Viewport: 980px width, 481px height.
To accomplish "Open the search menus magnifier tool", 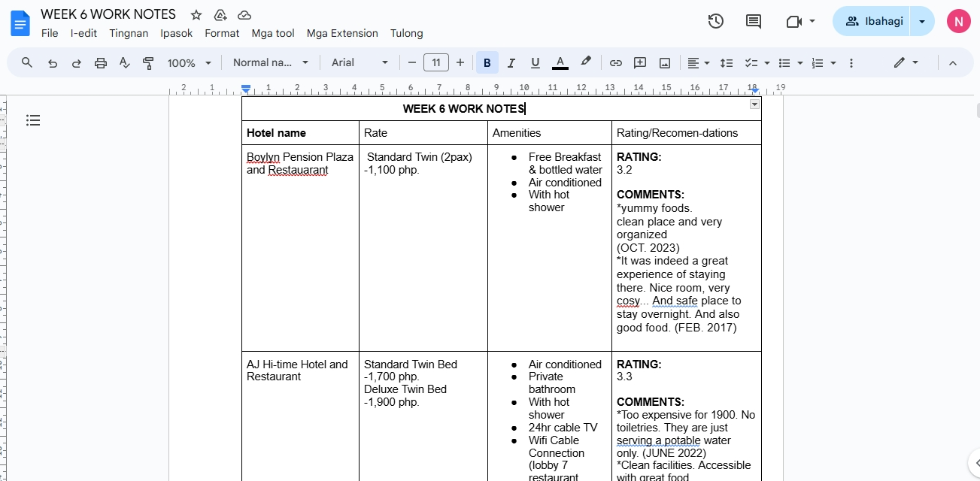I will click(27, 62).
